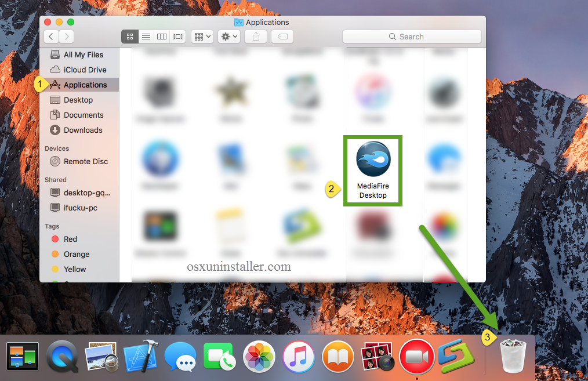588x381 pixels.
Task: Navigate back with the back arrow
Action: pos(50,36)
